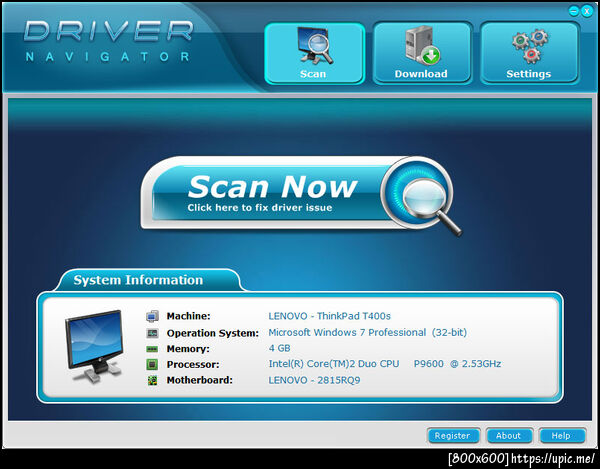
Task: Click the Machine row icon
Action: click(152, 316)
